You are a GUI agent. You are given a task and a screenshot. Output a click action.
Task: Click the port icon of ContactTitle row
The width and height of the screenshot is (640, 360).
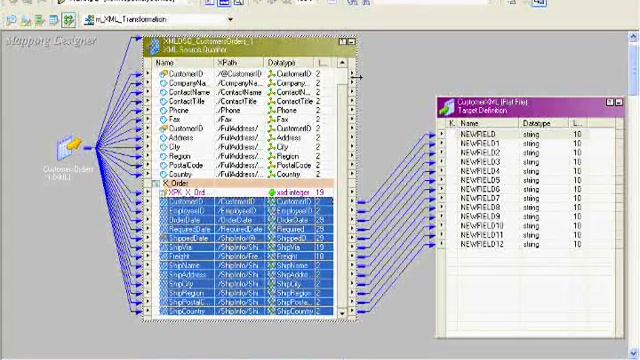click(163, 101)
